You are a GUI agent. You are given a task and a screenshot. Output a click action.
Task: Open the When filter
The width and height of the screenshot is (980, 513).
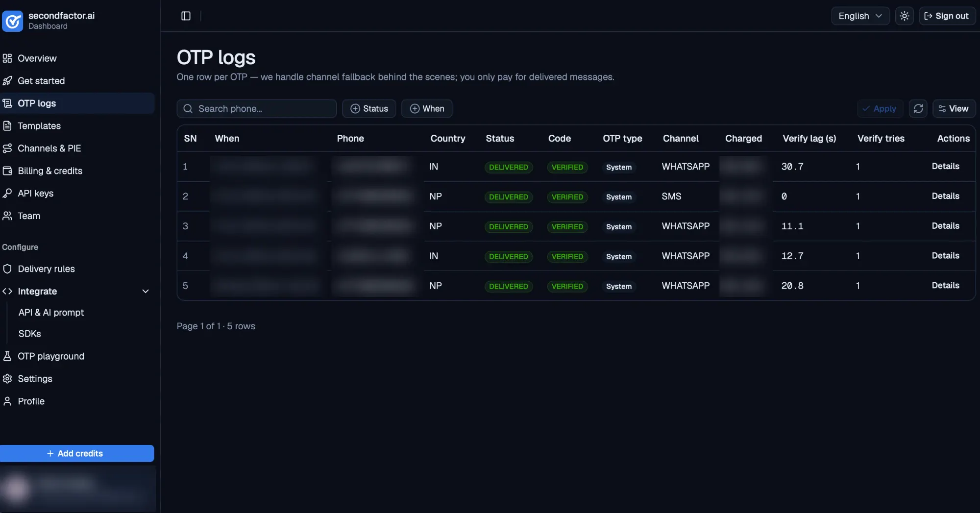point(427,109)
